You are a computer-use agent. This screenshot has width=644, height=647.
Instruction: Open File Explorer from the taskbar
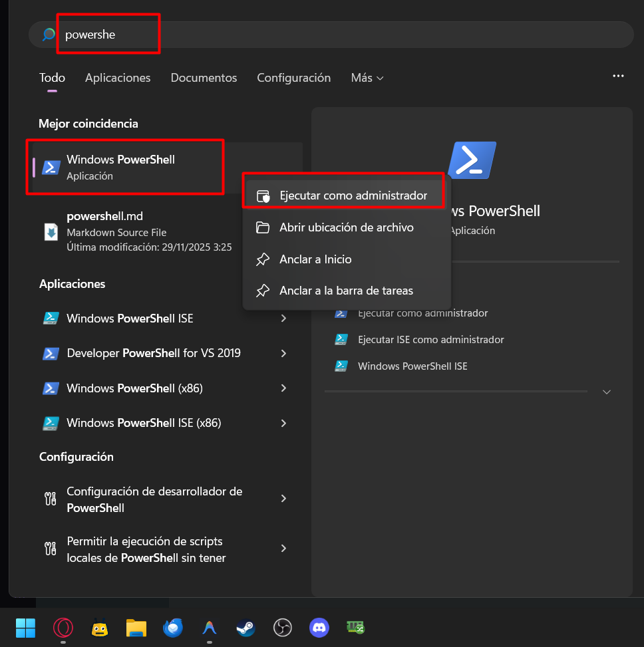(136, 627)
